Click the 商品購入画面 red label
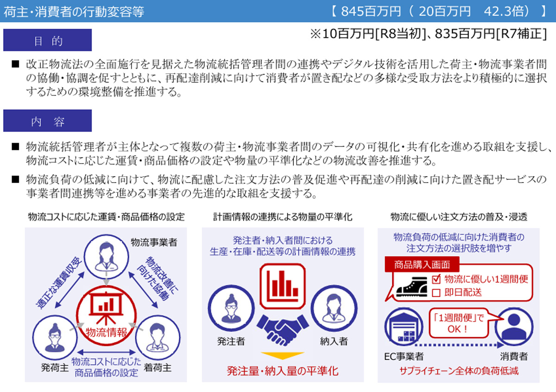This screenshot has height=392, width=556. point(422,265)
